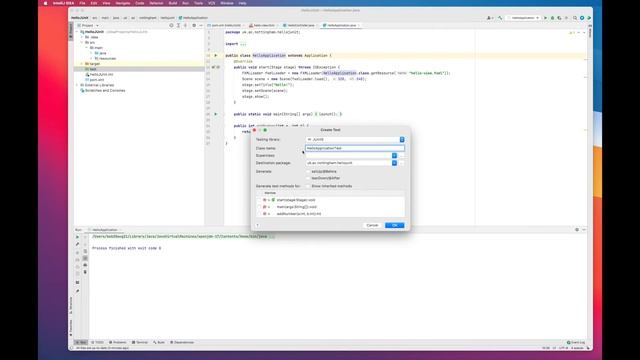Open the Refactor menu
The width and height of the screenshot is (640, 360).
[x=156, y=3]
